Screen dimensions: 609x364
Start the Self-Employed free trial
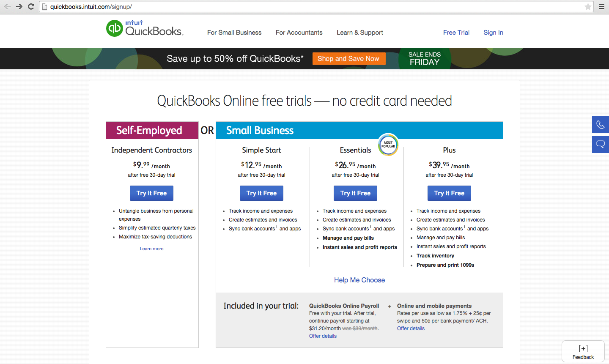pyautogui.click(x=151, y=193)
